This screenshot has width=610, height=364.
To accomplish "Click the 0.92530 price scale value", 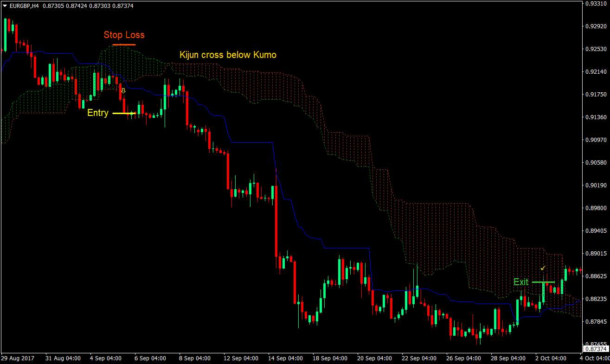I will tap(597, 49).
